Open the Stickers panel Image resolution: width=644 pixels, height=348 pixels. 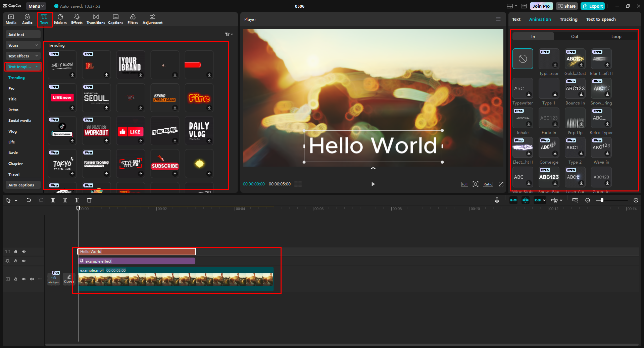coord(60,19)
